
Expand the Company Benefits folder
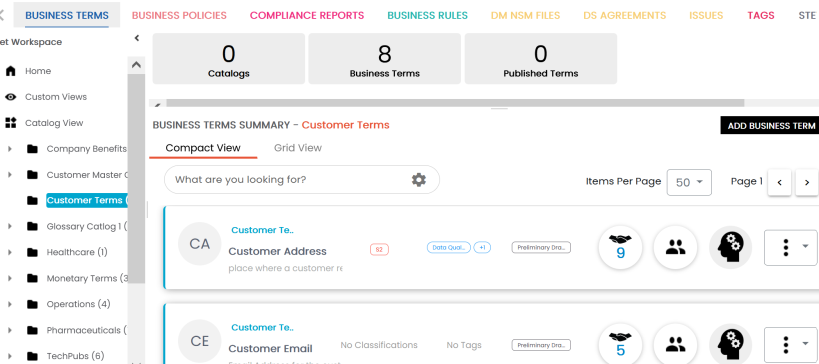tap(10, 149)
